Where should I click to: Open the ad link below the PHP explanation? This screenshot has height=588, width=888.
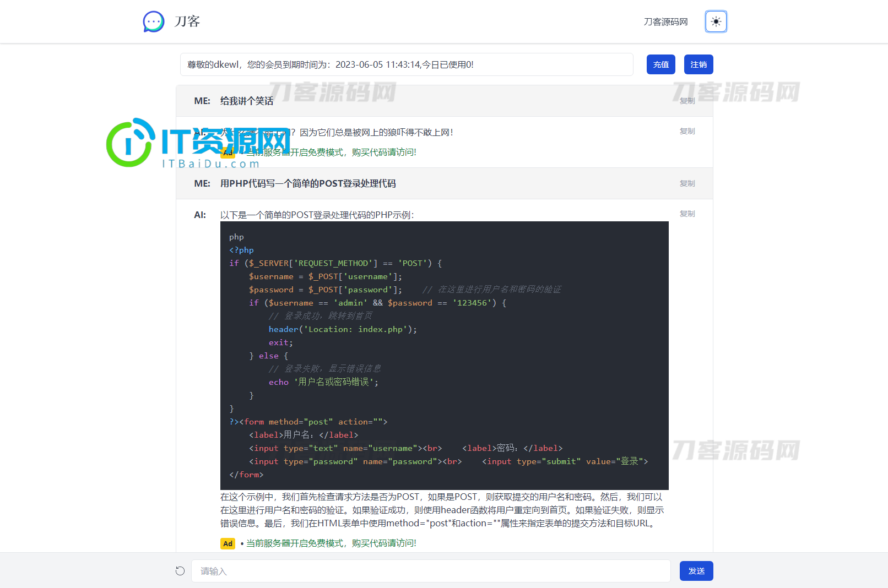331,543
